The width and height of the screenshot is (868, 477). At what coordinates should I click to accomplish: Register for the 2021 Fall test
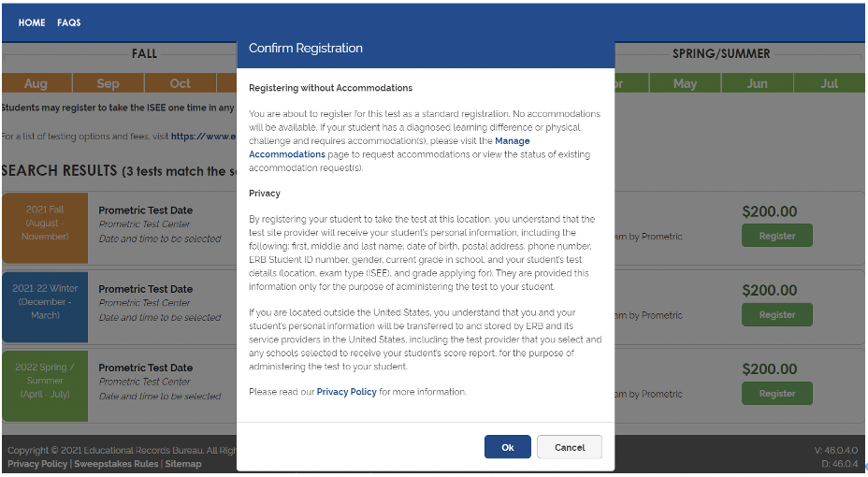click(x=776, y=236)
